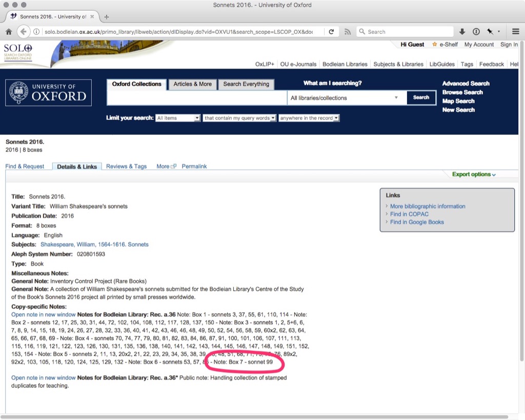
Task: Click in the SOLO search query field
Action: (x=197, y=98)
